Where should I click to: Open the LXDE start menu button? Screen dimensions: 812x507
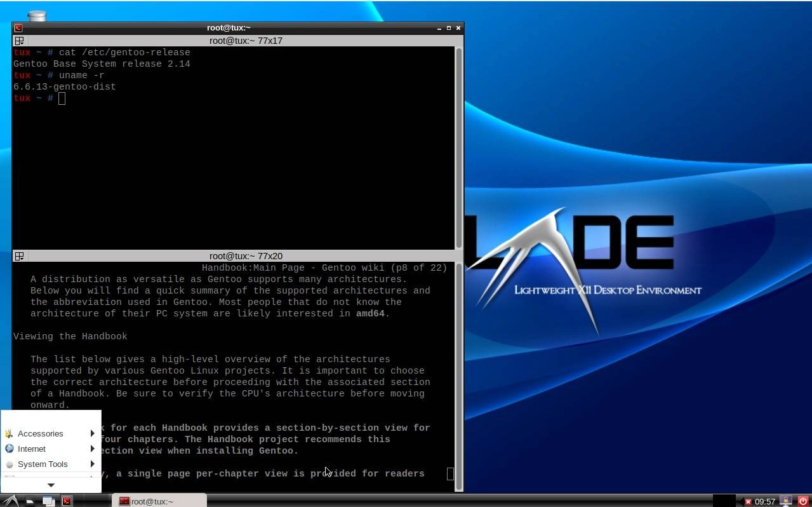point(10,501)
